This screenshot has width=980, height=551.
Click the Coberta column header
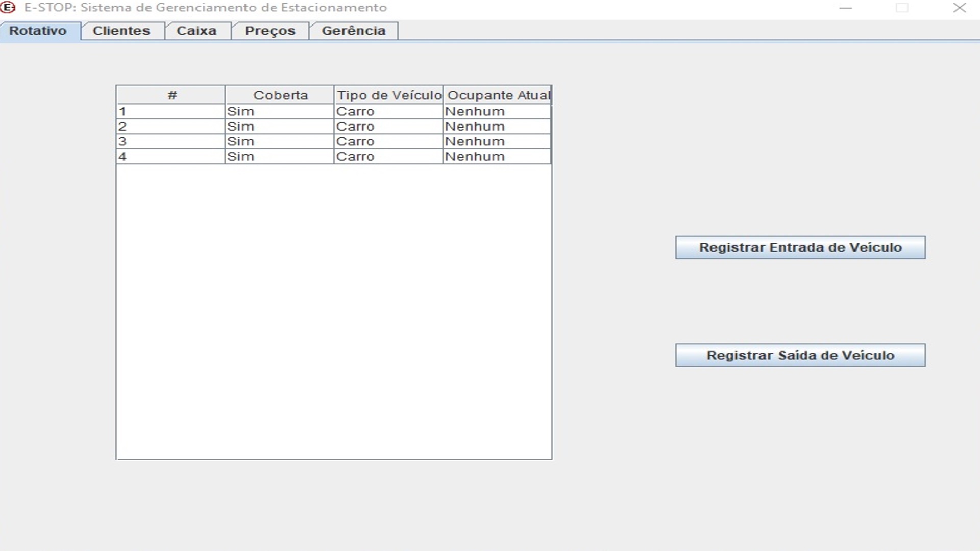[x=280, y=95]
